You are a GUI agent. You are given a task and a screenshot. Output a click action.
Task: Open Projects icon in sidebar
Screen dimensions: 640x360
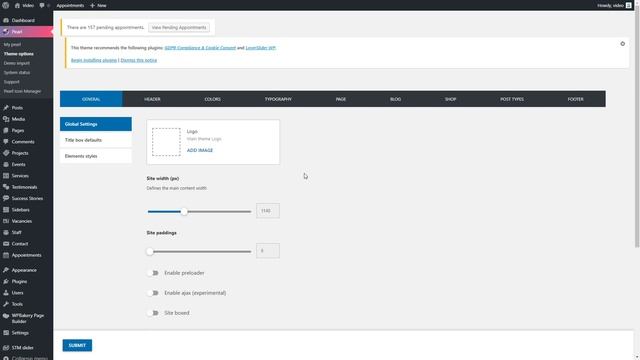click(x=6, y=153)
